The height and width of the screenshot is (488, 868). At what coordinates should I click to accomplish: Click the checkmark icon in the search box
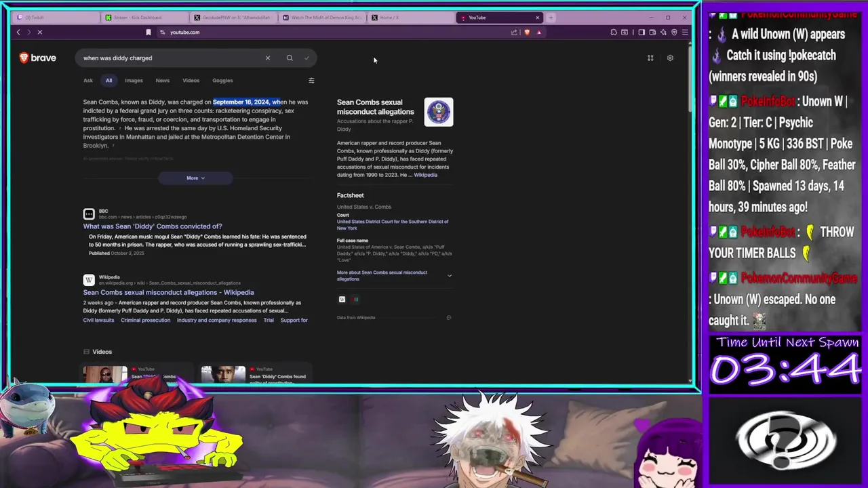coord(307,58)
